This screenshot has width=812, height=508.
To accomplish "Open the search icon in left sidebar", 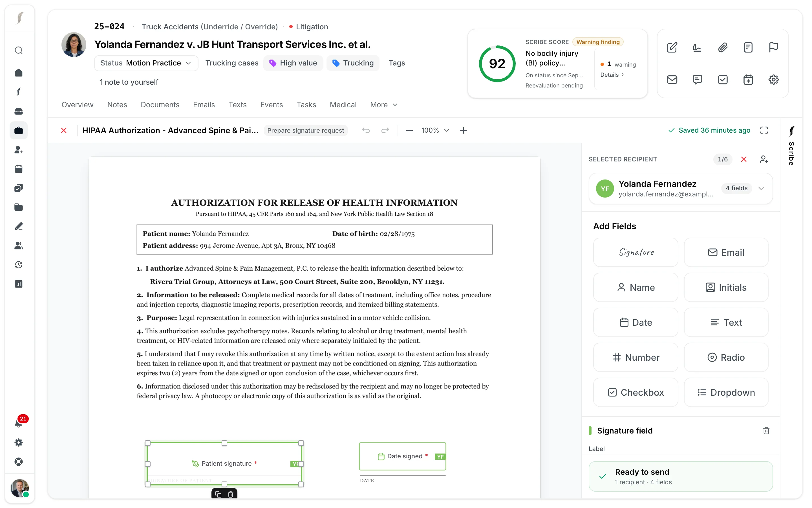I will [x=19, y=51].
